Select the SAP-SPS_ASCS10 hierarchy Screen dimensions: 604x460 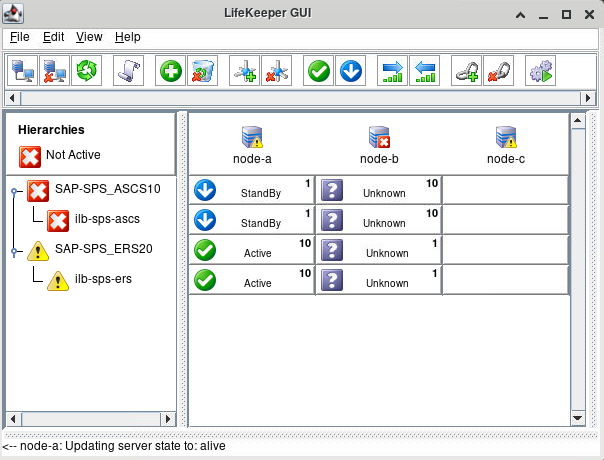(107, 189)
